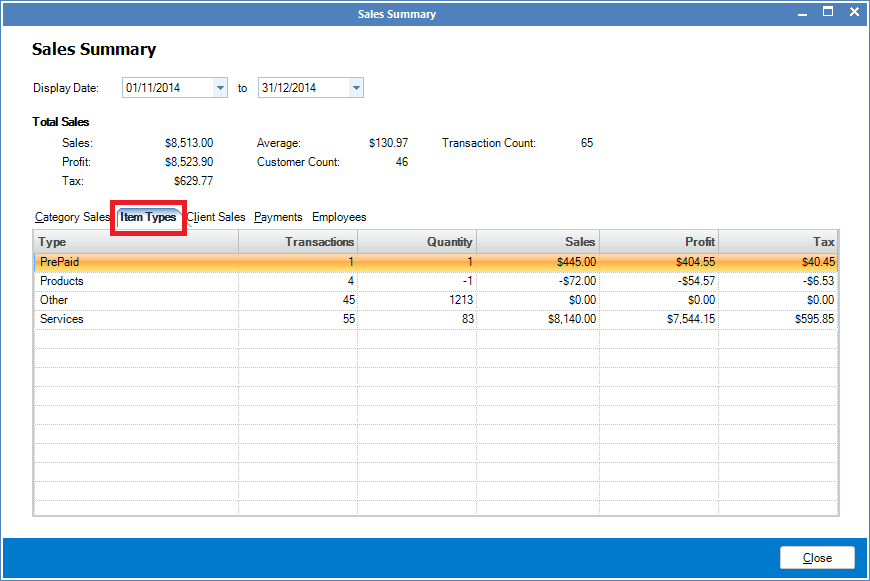870x581 pixels.
Task: Sort by the Type column header
Action: [136, 242]
